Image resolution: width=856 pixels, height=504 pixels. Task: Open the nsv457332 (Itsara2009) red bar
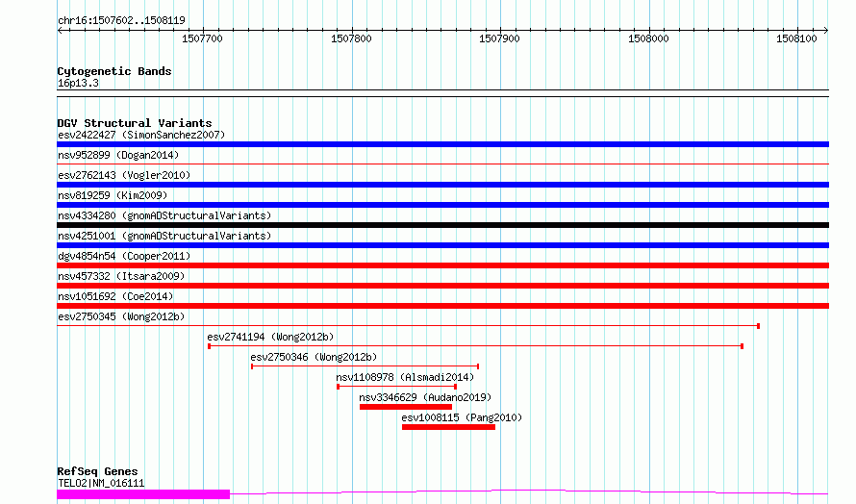coord(442,286)
